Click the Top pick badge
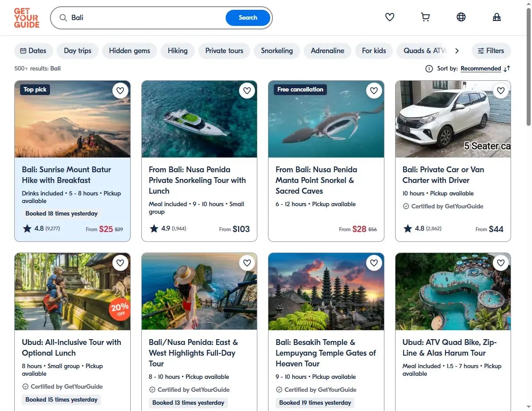The image size is (532, 411). (35, 90)
